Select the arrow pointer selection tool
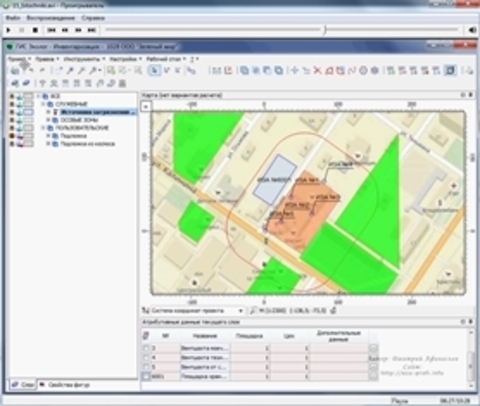The height and width of the screenshot is (406, 480). (154, 71)
